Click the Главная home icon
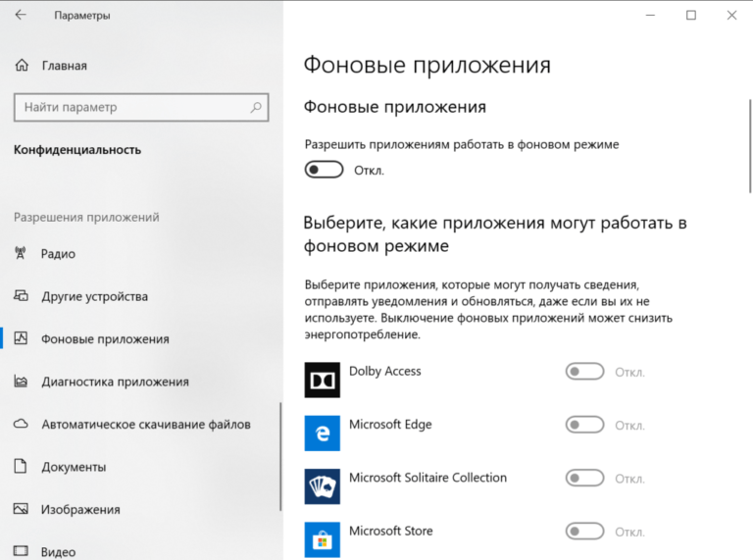The width and height of the screenshot is (753, 560). point(21,66)
